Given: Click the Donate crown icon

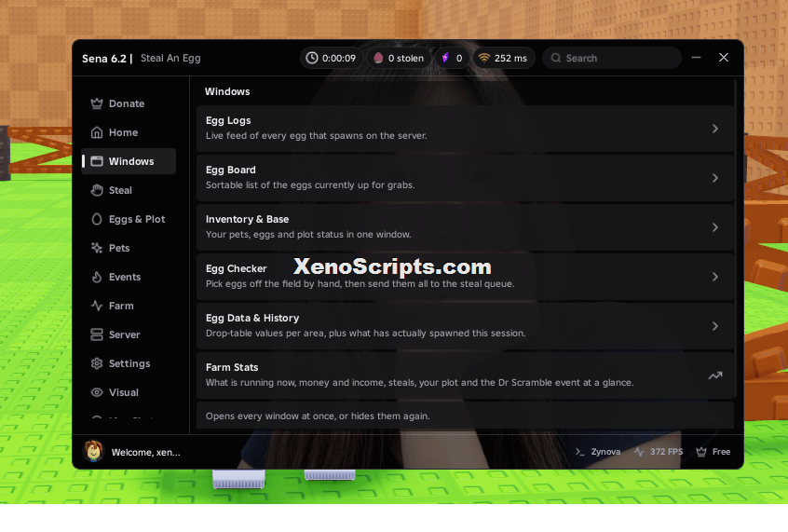Looking at the screenshot, I should [x=97, y=103].
